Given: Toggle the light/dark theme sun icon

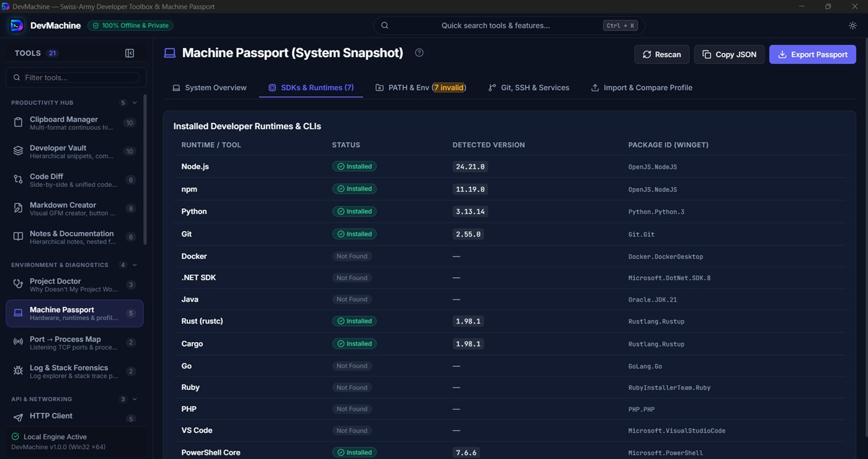Looking at the screenshot, I should point(852,25).
